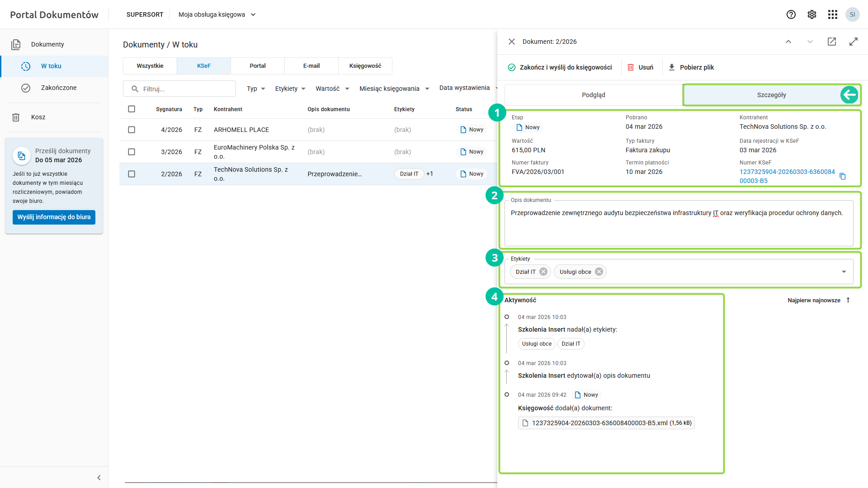Toggle the select-all checkbox in table header

tap(132, 109)
